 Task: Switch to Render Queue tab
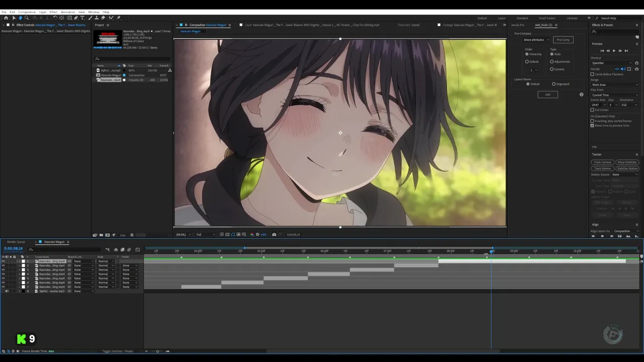click(16, 242)
